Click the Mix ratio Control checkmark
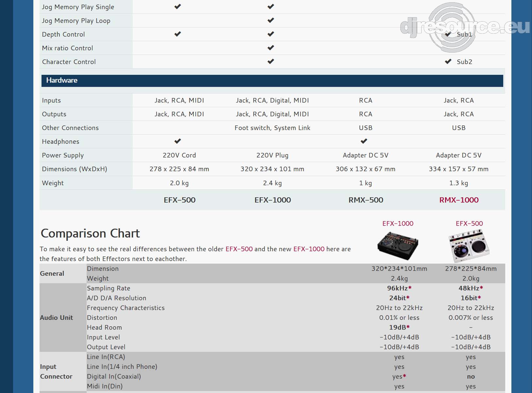Viewport: 532px width, 393px height. click(271, 48)
